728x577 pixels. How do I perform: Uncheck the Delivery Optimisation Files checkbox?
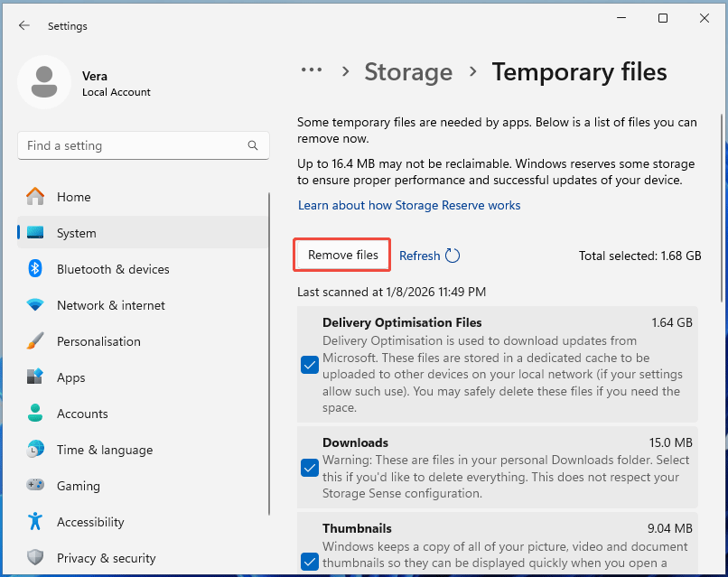310,365
